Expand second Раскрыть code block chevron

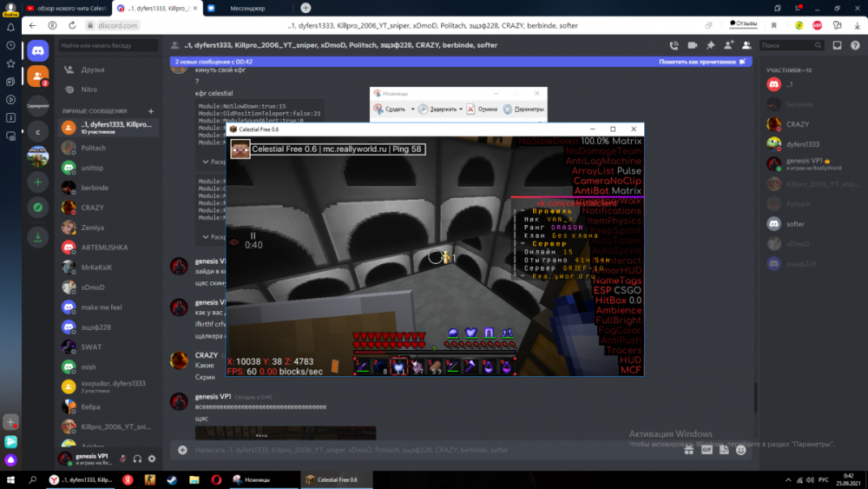206,237
